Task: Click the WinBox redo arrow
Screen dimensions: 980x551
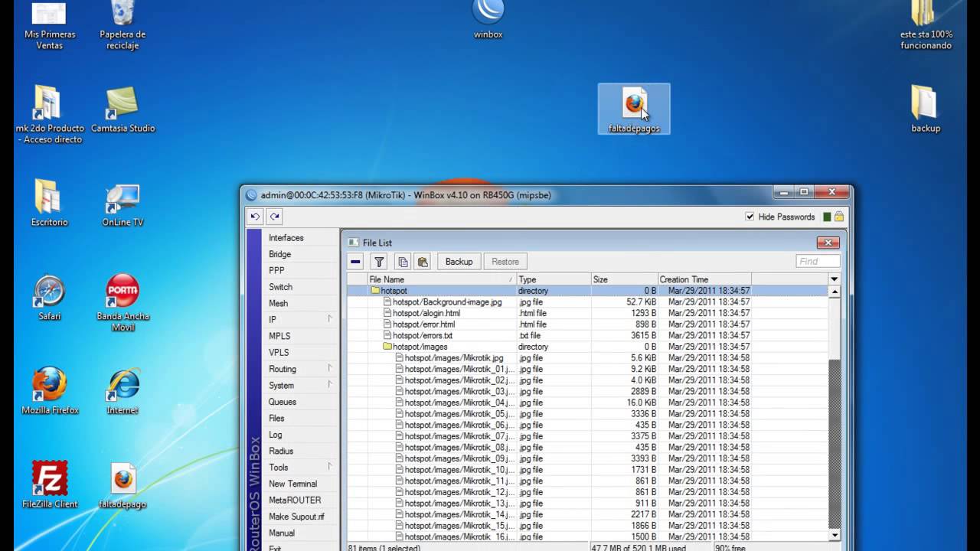Action: [275, 217]
